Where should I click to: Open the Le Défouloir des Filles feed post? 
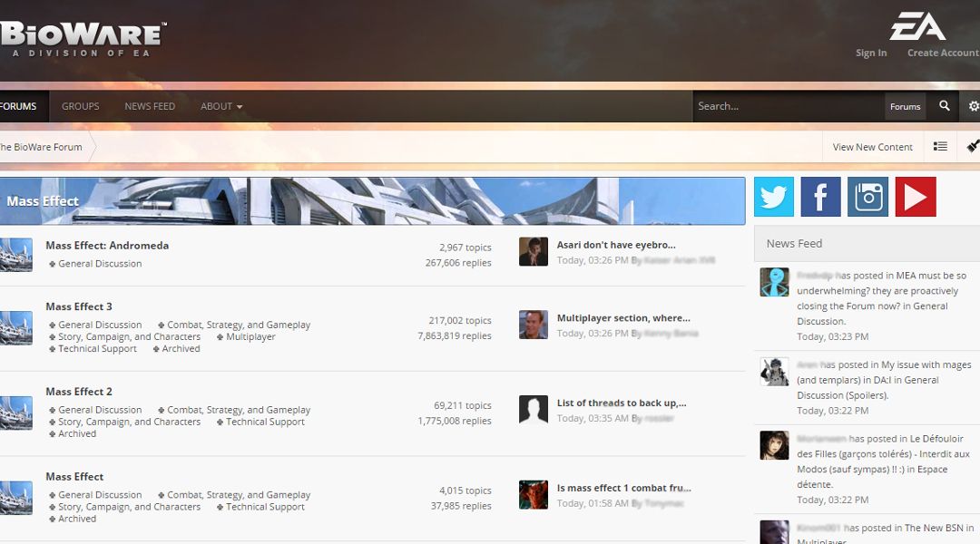(883, 461)
